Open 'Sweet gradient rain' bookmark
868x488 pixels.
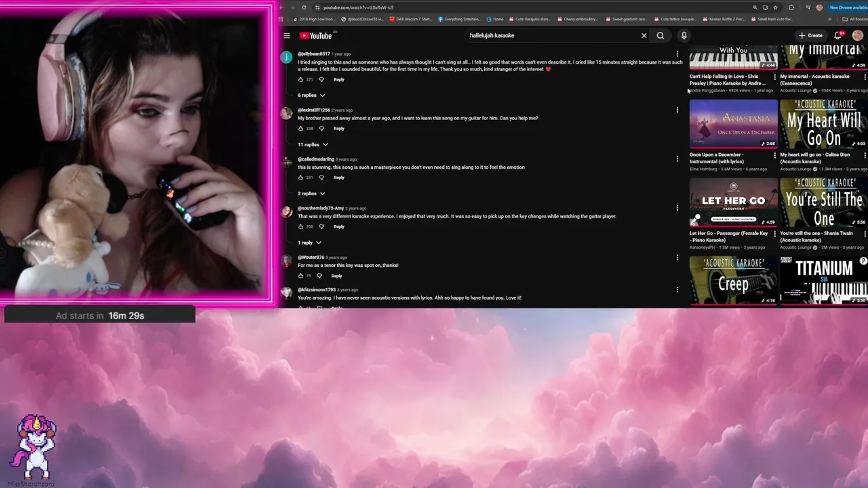[626, 19]
